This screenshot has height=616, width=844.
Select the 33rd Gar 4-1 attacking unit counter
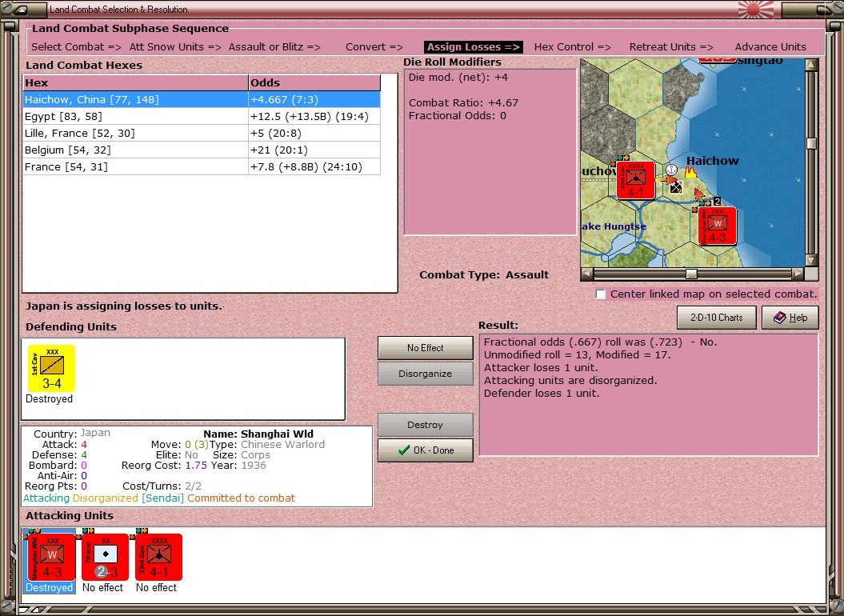coord(158,557)
